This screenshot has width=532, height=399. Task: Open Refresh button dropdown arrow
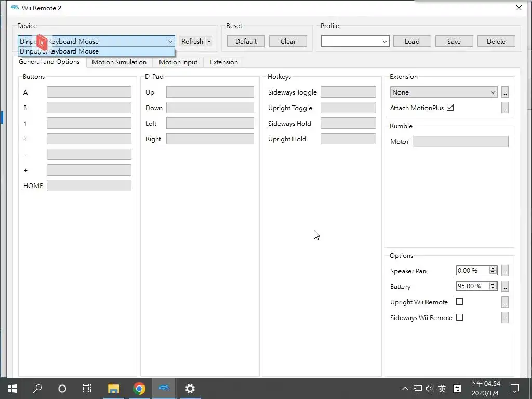coord(209,42)
